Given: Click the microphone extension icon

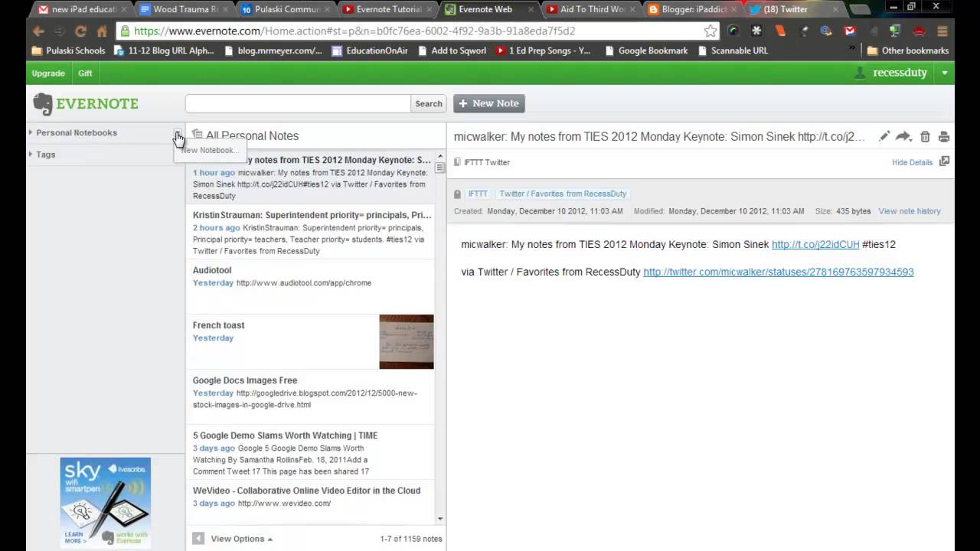Looking at the screenshot, I should 803,31.
